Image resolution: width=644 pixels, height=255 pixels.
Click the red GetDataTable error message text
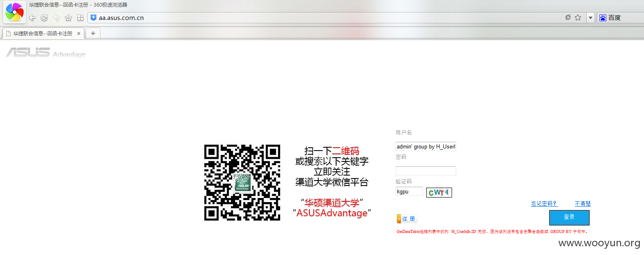pyautogui.click(x=492, y=231)
